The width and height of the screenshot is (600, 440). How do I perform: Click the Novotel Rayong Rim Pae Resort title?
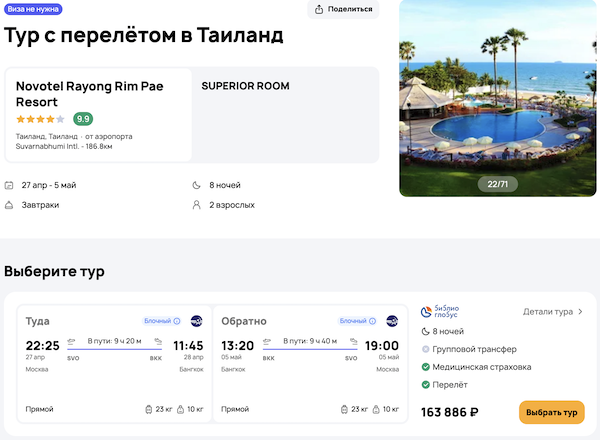[90, 94]
